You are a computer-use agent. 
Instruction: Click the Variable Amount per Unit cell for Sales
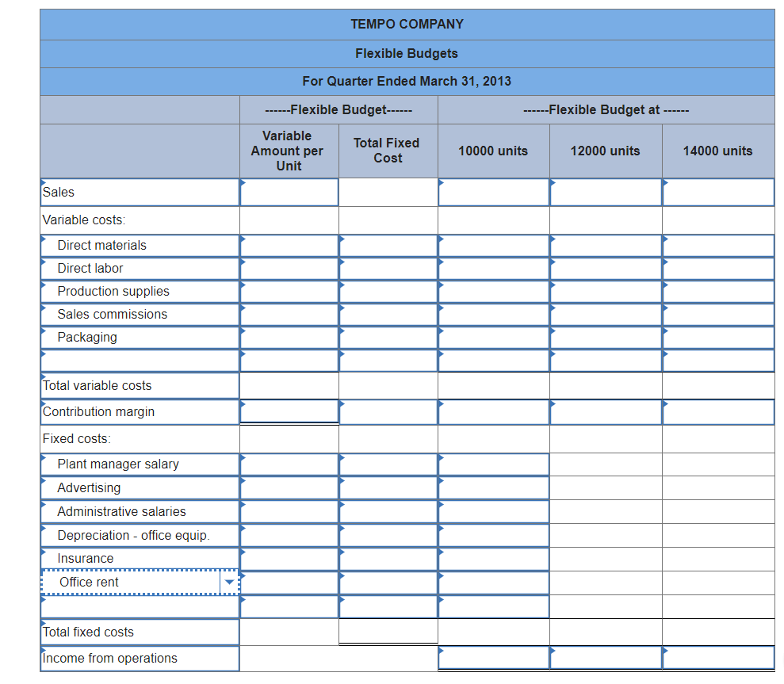(289, 192)
